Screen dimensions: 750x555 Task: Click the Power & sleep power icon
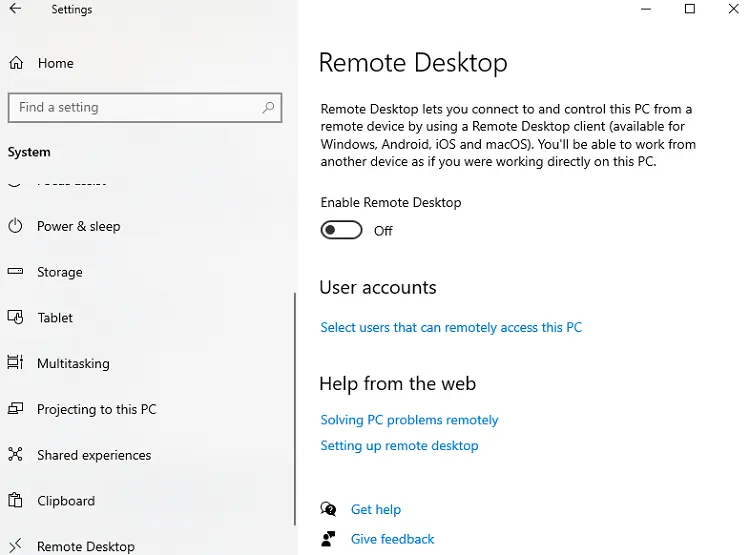[15, 225]
